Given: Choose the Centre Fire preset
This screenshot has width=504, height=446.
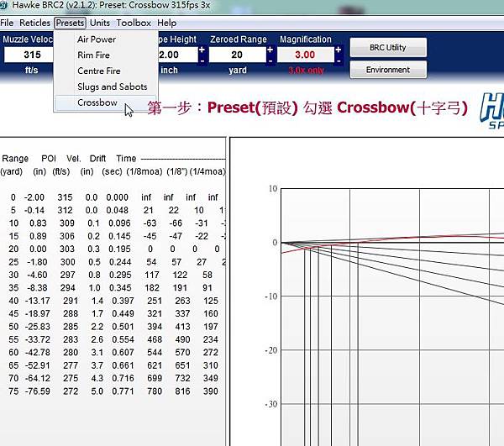Looking at the screenshot, I should (x=106, y=71).
